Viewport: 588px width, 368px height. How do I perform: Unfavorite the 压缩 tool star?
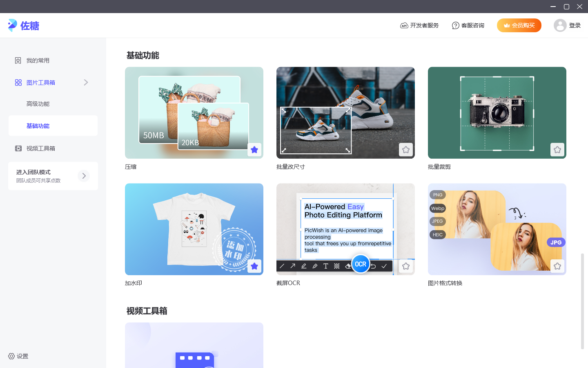[254, 150]
